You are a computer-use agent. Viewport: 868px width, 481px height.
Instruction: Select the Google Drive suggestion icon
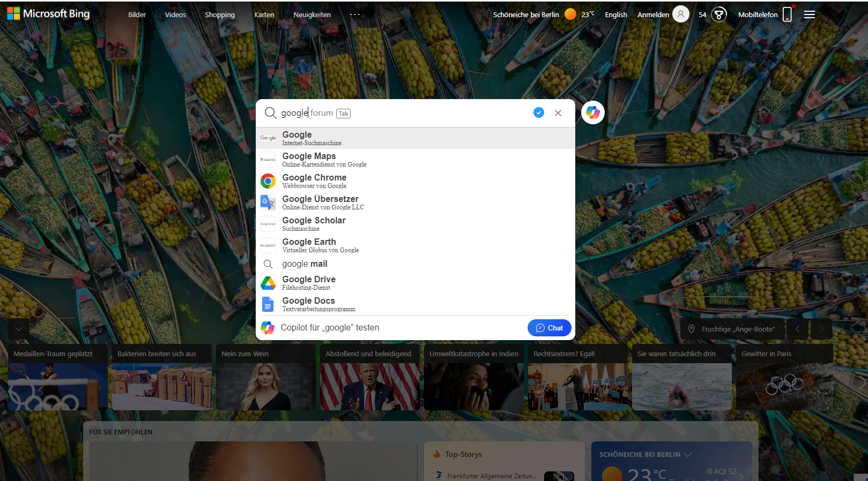pyautogui.click(x=268, y=283)
